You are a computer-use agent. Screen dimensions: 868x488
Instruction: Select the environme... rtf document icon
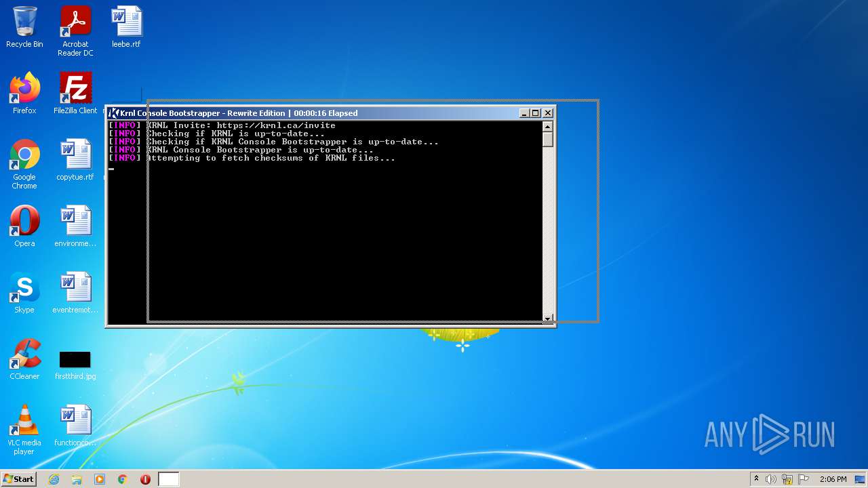[75, 226]
